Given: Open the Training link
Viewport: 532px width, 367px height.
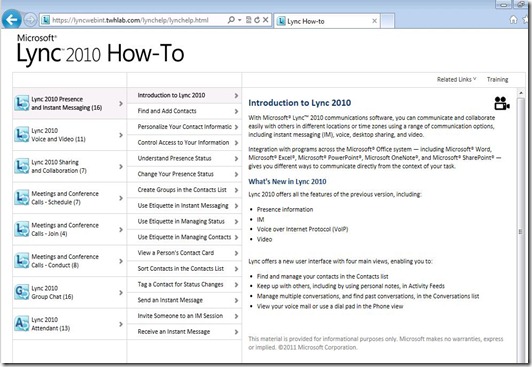Looking at the screenshot, I should [497, 79].
